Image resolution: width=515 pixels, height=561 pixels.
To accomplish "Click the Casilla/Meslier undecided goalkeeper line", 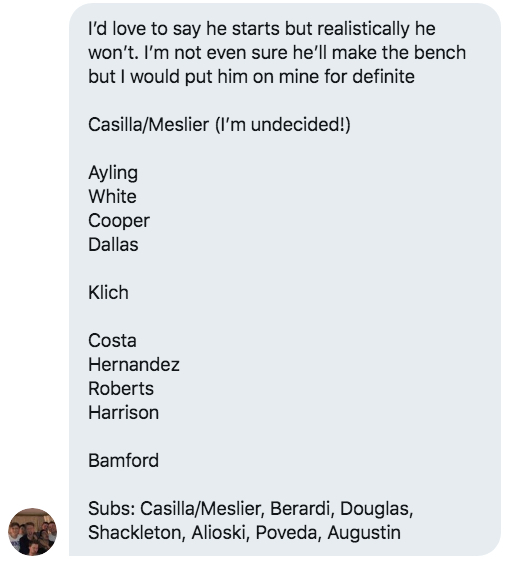I will 219,125.
